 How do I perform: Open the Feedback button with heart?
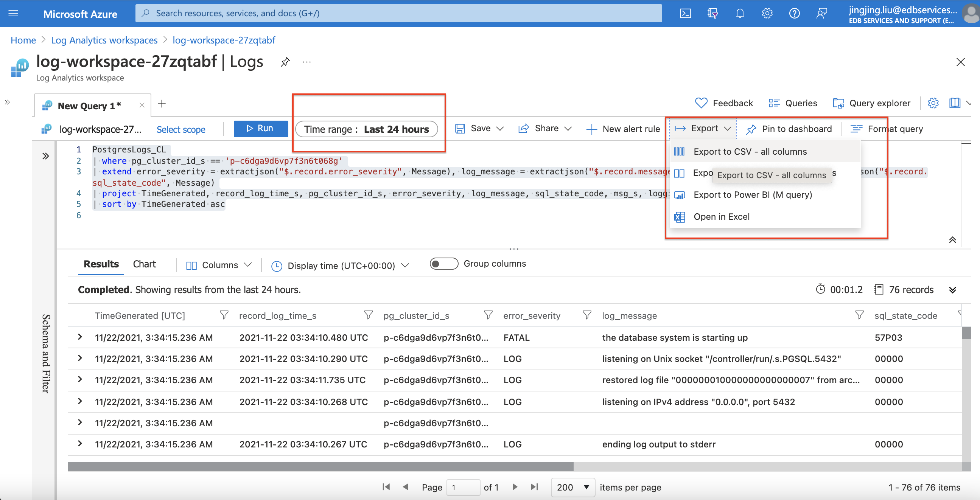(x=723, y=103)
